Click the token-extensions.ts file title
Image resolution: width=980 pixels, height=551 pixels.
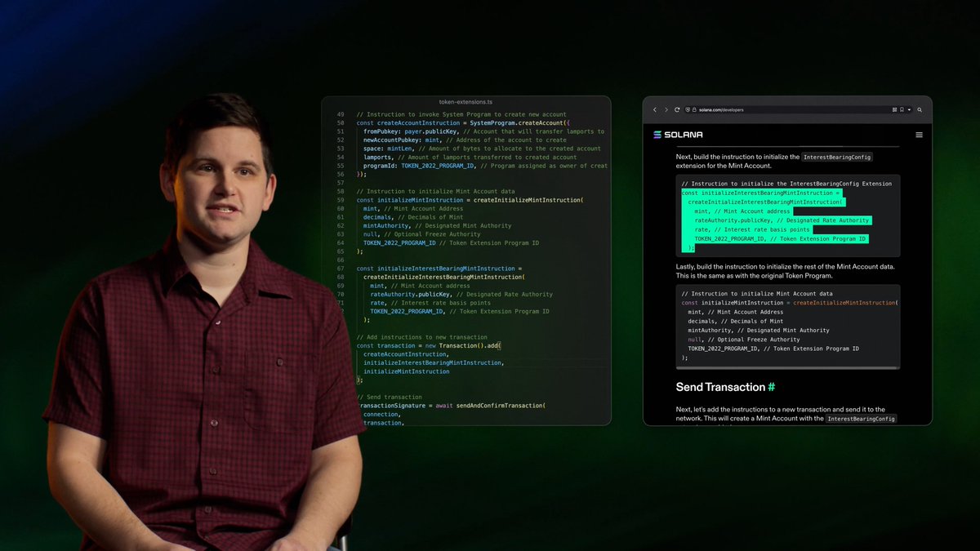click(x=465, y=102)
